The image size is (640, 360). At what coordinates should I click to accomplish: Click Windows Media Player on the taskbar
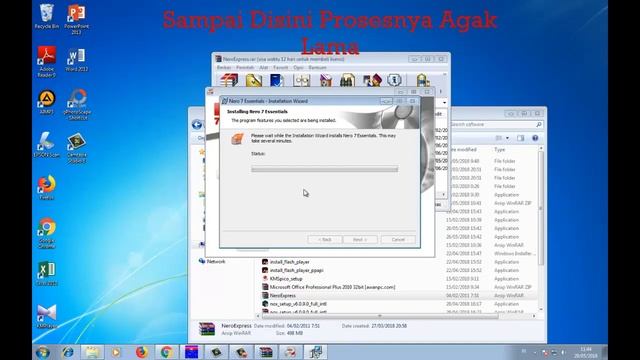(116, 352)
